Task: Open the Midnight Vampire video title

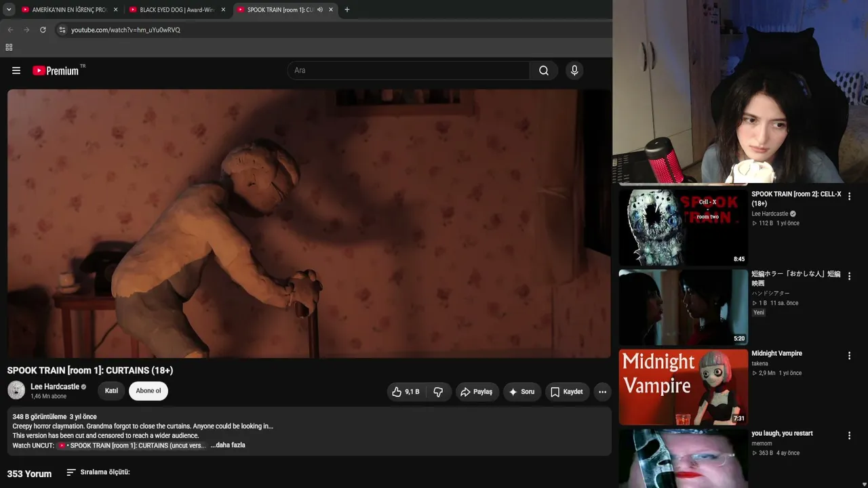Action: (776, 353)
